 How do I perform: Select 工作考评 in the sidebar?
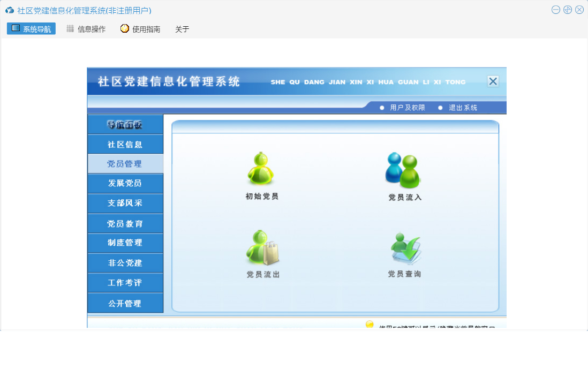pyautogui.click(x=125, y=283)
